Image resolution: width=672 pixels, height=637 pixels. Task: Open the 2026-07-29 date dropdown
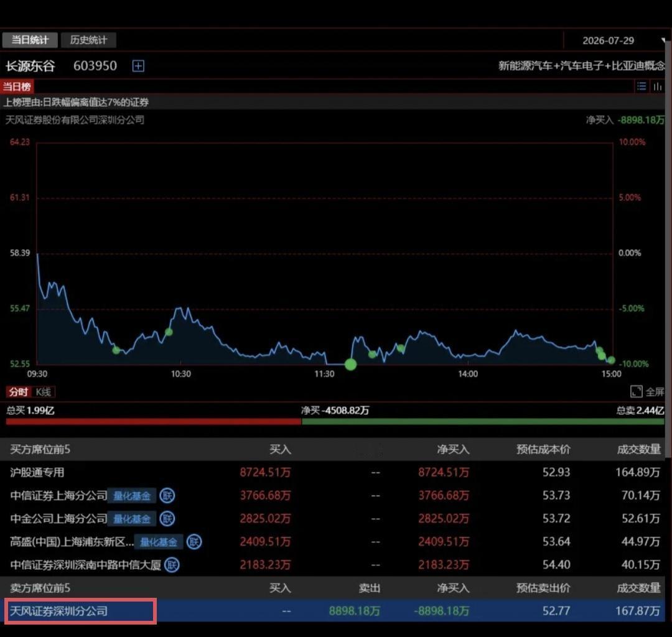(616, 40)
